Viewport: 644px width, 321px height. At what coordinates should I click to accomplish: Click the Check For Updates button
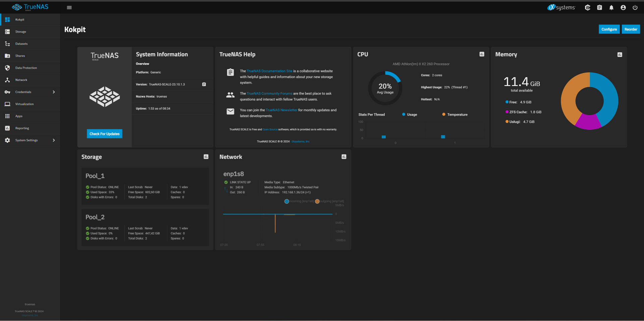click(104, 134)
